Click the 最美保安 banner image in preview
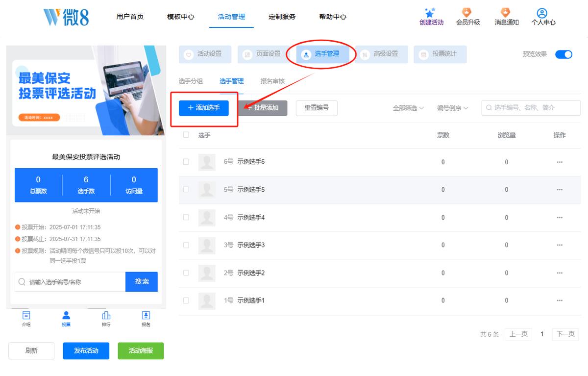Screen dimensions: 588x376 [86, 90]
